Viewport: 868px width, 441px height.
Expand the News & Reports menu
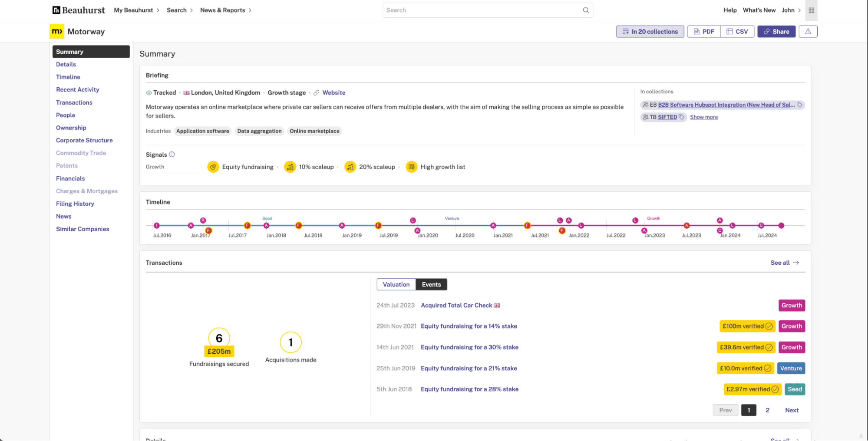point(226,10)
